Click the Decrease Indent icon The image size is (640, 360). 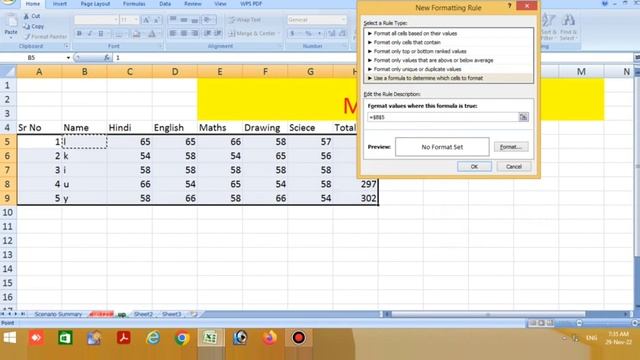tap(207, 33)
